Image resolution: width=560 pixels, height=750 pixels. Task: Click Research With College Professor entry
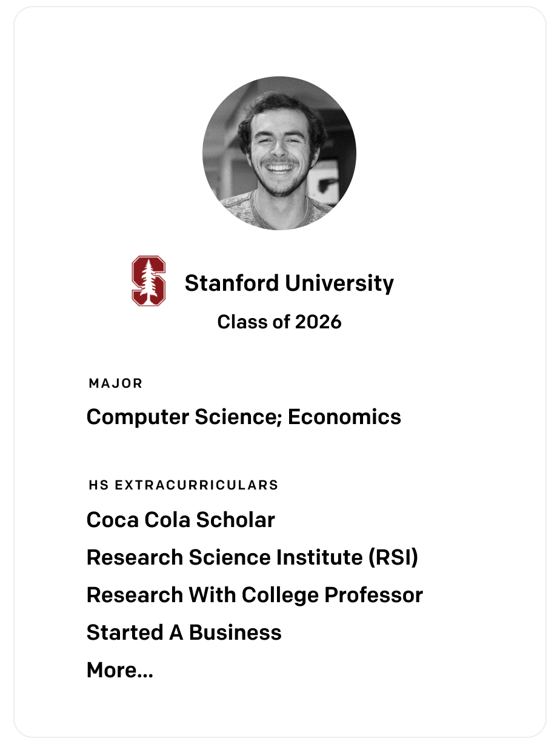[x=255, y=595]
